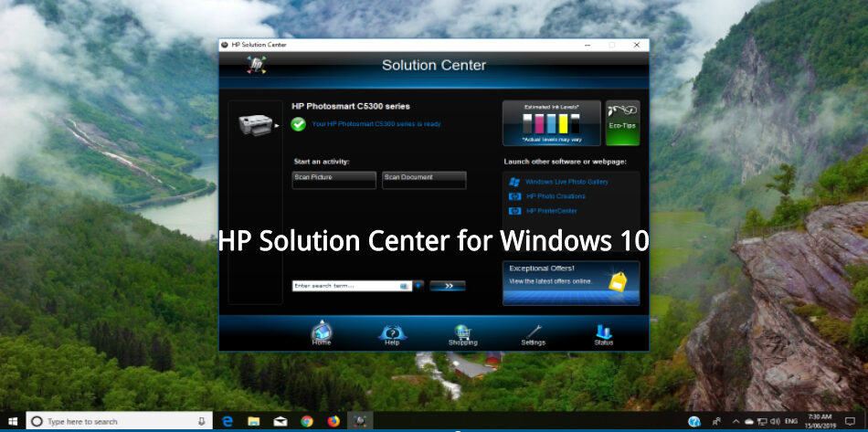Viewport: 868px width, 432px height.
Task: Click the volume speaker tray icon
Action: point(775,421)
